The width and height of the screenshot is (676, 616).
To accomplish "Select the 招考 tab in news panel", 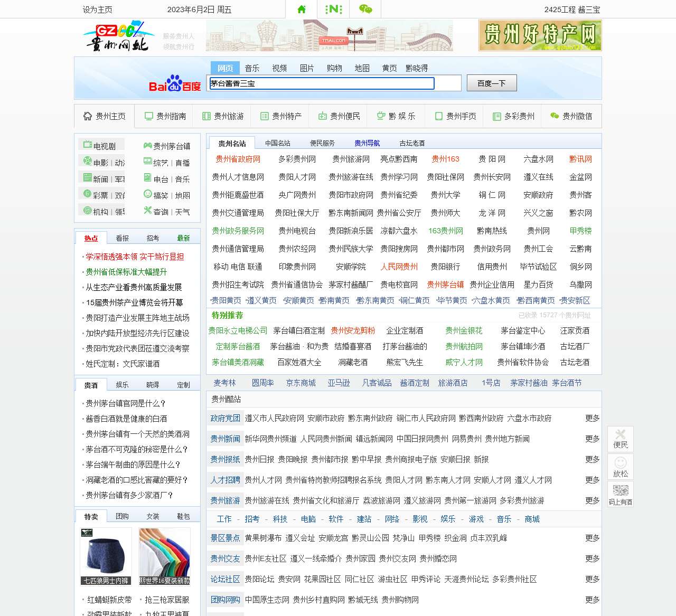I will tap(153, 238).
